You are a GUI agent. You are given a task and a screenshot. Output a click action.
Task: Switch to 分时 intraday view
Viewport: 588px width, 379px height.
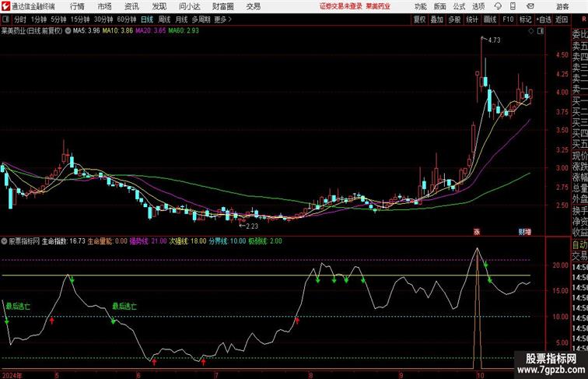[x=20, y=19]
